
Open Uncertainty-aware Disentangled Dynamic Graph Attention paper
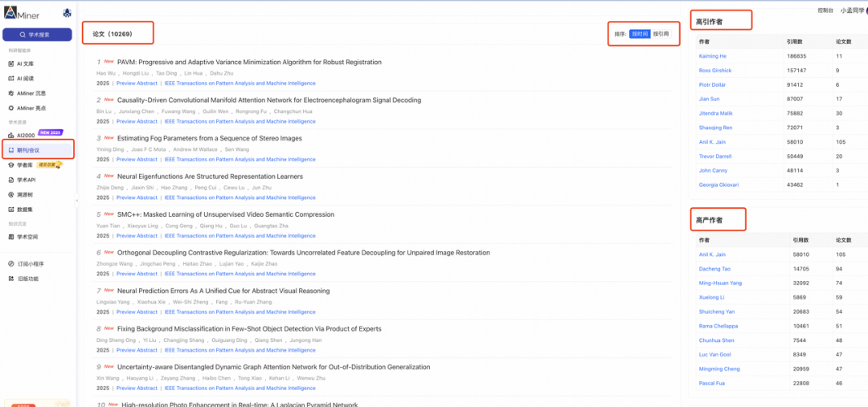pos(273,367)
